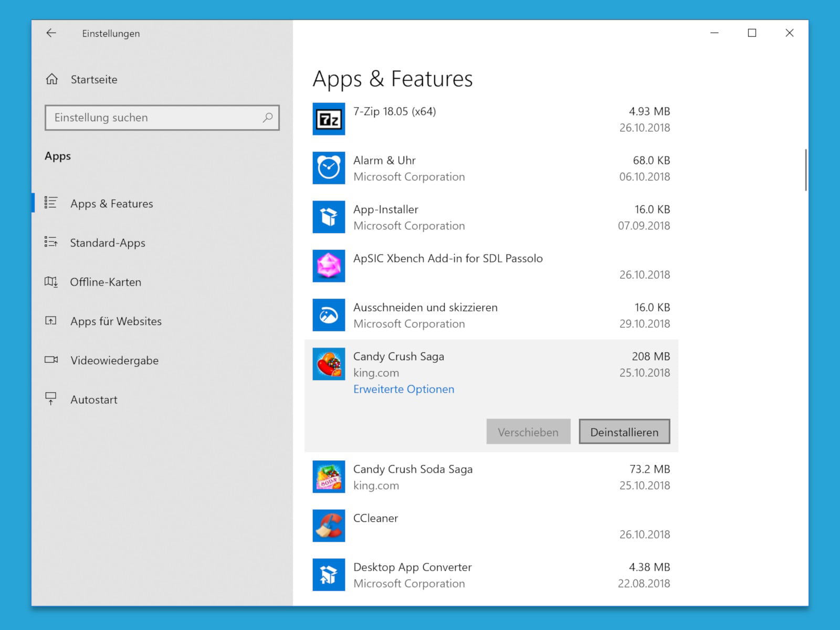
Task: Click the 06.10.2018 install date
Action: pyautogui.click(x=645, y=177)
